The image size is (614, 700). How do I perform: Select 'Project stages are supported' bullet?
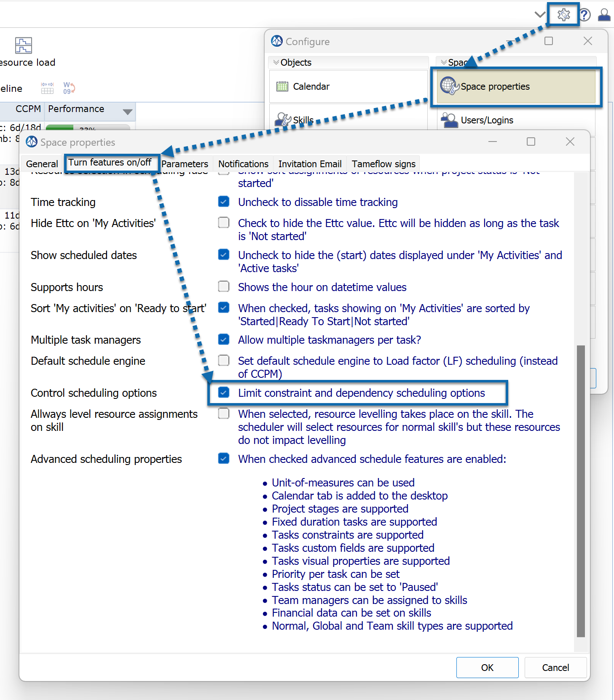pos(340,509)
